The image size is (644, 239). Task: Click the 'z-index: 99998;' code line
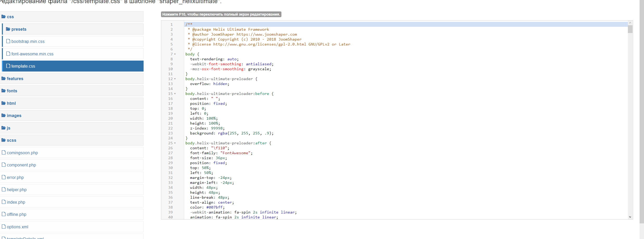click(x=207, y=128)
